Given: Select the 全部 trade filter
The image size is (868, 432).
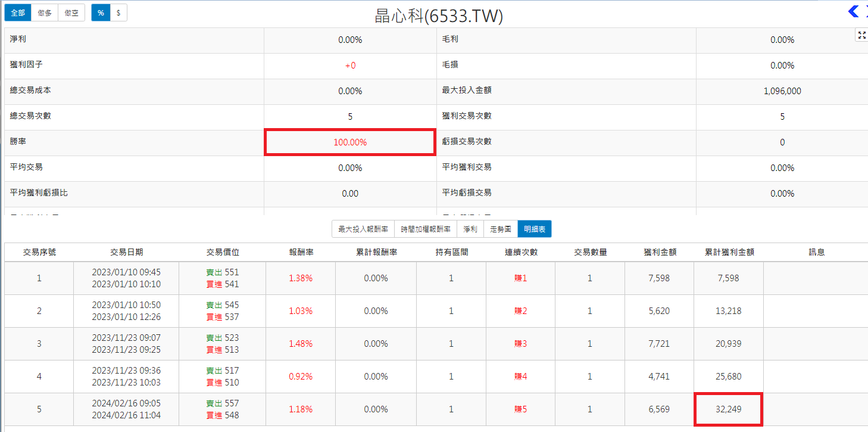Looking at the screenshot, I should click(x=18, y=13).
